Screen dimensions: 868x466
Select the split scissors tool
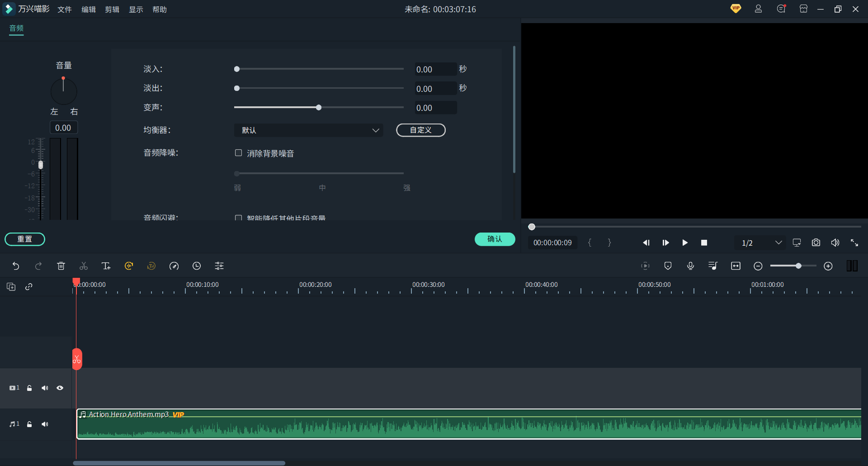click(84, 266)
